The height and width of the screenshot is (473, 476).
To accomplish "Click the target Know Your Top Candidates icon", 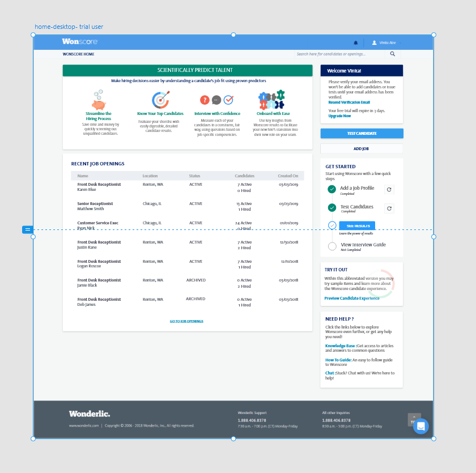I will [x=160, y=100].
